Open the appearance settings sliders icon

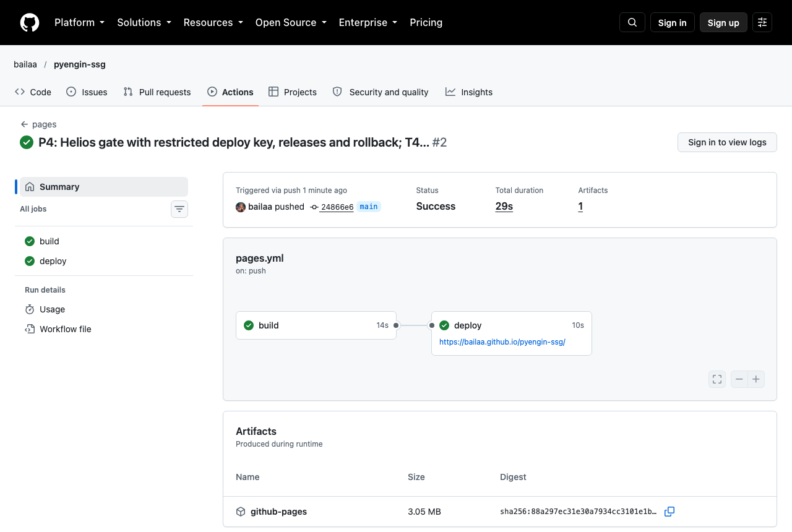[762, 22]
